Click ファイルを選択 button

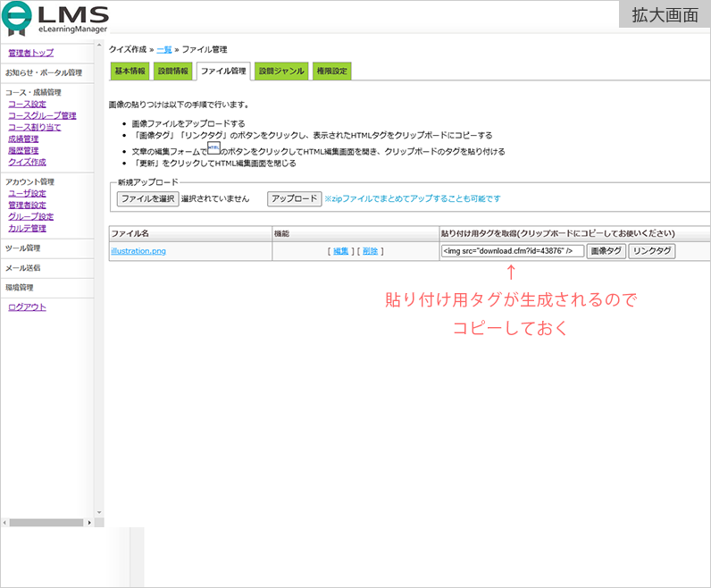click(x=147, y=198)
